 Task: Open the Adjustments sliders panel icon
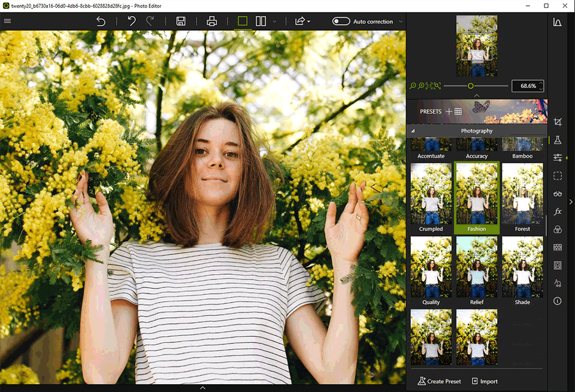pyautogui.click(x=558, y=157)
